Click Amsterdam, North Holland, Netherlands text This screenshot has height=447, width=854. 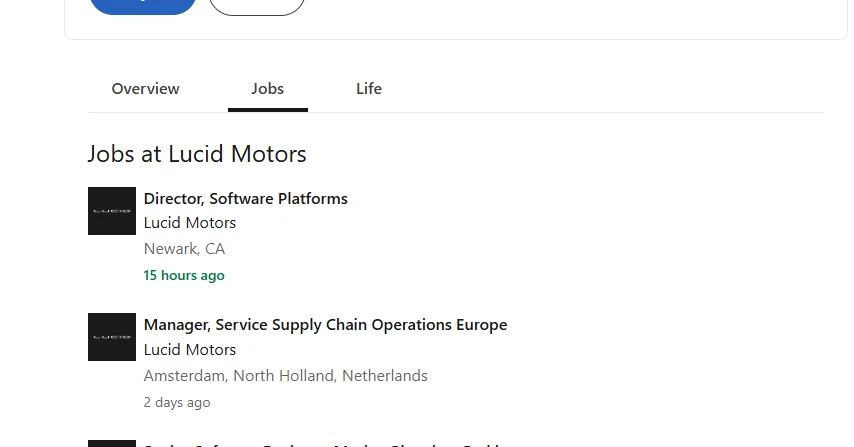[x=285, y=376]
